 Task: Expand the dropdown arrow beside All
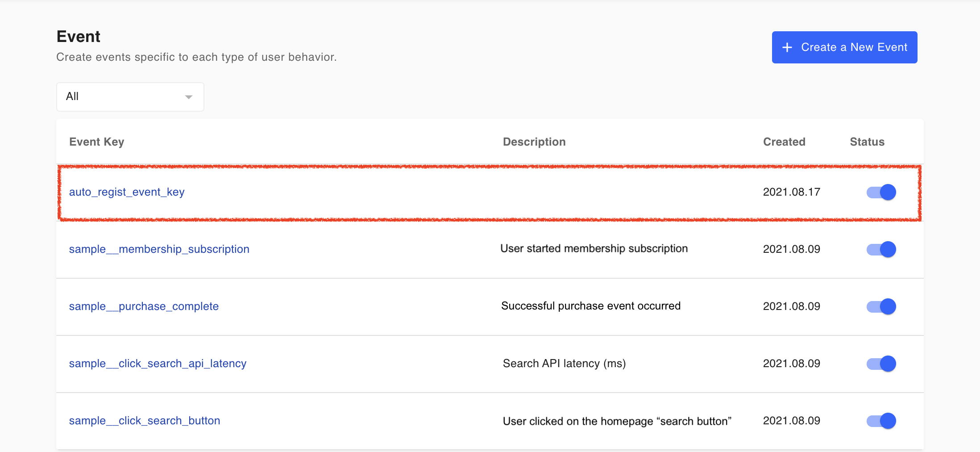pyautogui.click(x=189, y=97)
